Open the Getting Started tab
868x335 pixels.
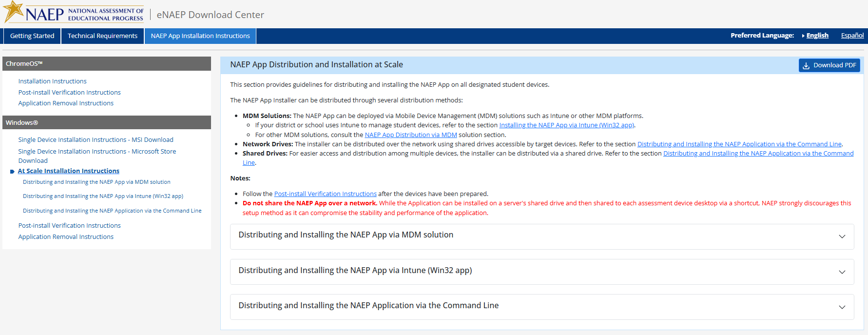[32, 36]
